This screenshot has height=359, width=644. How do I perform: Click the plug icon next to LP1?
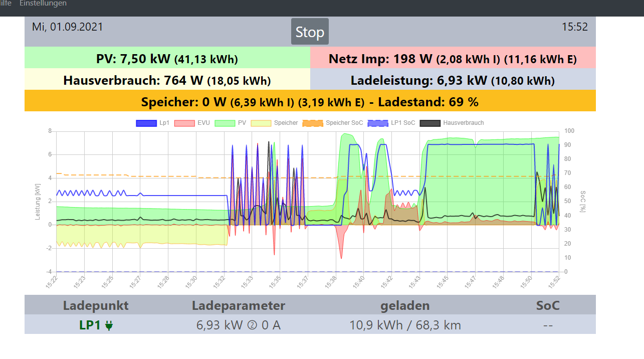tap(109, 325)
